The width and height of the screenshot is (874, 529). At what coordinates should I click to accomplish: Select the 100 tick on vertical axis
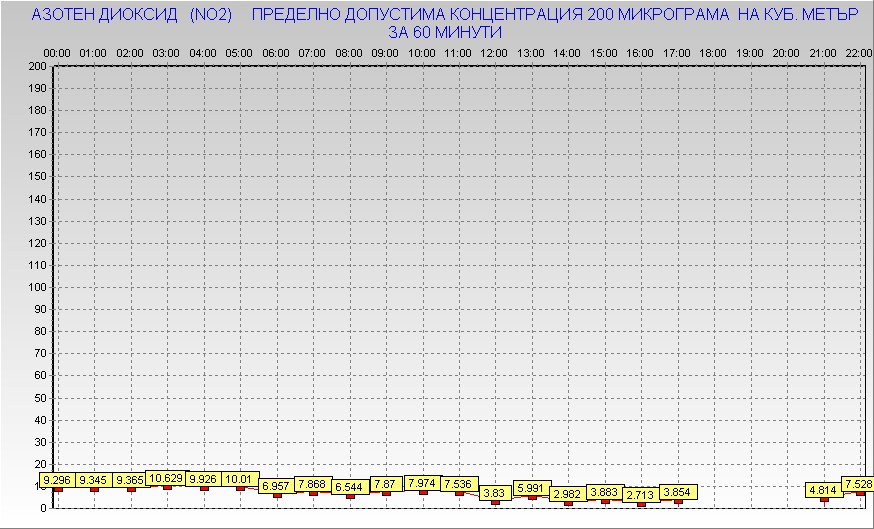[37, 287]
